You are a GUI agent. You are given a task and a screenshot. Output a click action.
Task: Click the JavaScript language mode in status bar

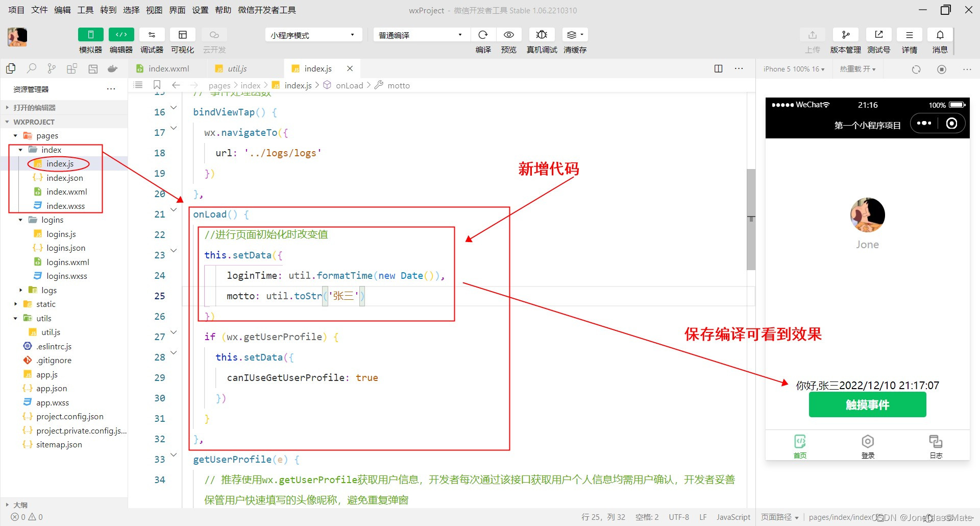[x=733, y=517]
